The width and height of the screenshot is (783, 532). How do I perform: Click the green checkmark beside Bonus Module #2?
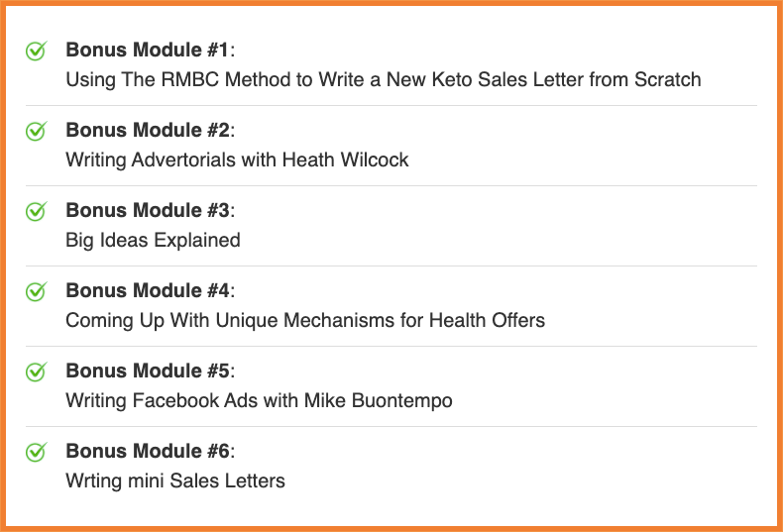click(x=36, y=131)
